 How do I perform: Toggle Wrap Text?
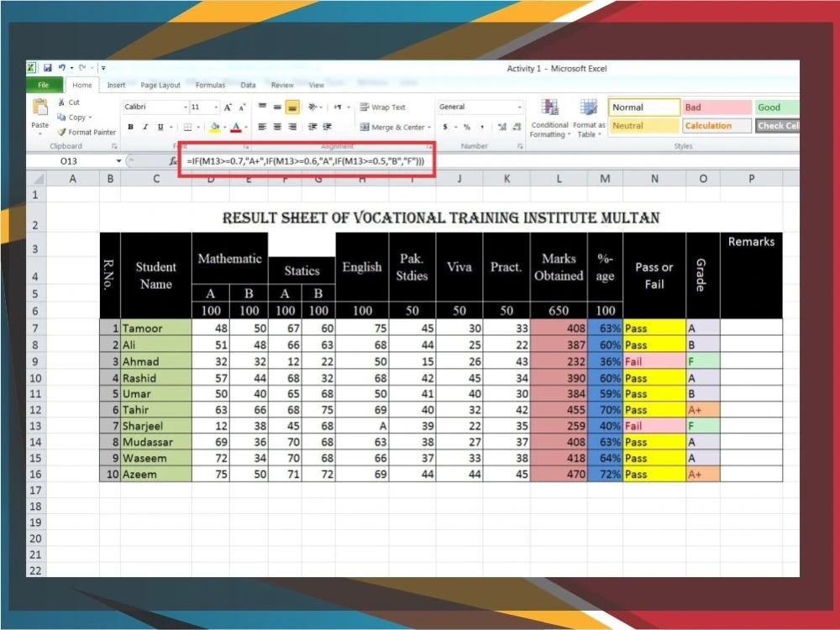click(x=383, y=108)
